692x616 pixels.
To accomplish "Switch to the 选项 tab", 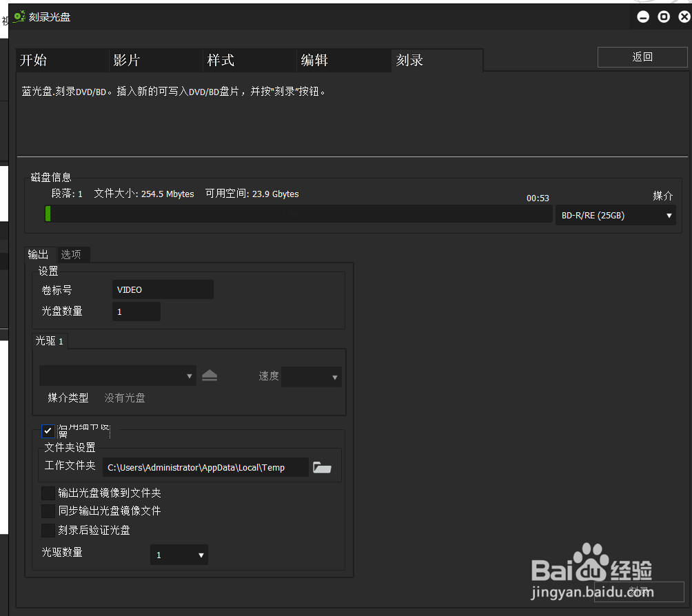I will pyautogui.click(x=72, y=254).
